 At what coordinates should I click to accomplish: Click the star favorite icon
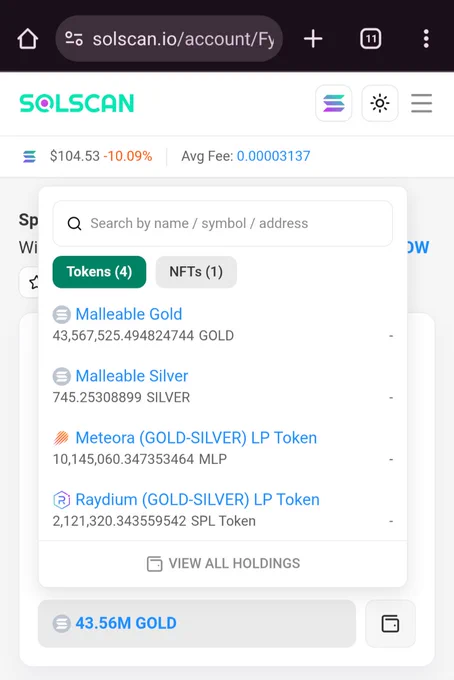(x=34, y=282)
